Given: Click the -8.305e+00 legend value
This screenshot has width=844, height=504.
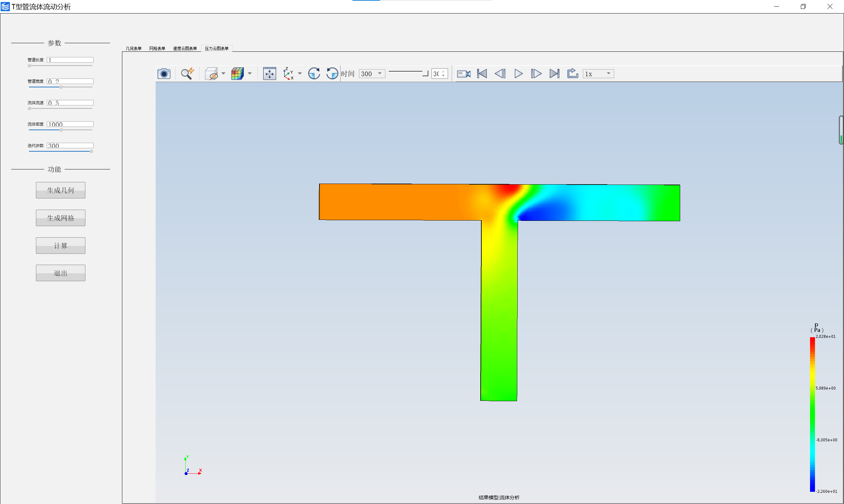Looking at the screenshot, I should click(826, 440).
